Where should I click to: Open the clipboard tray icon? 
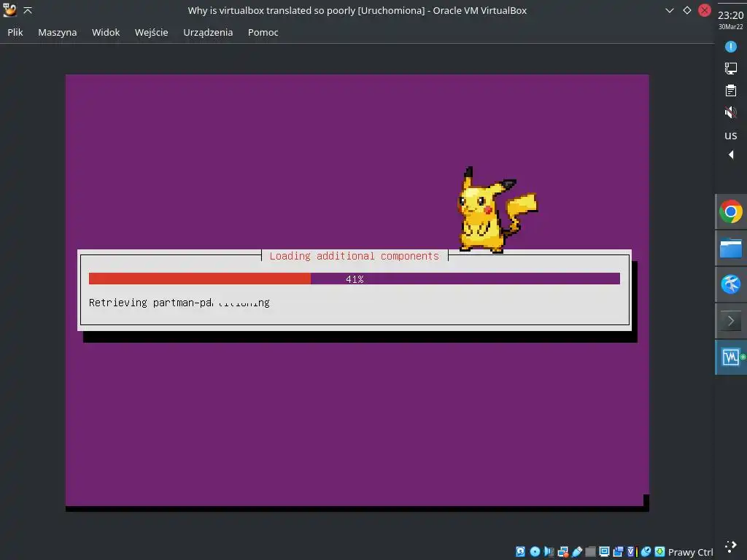click(x=730, y=90)
